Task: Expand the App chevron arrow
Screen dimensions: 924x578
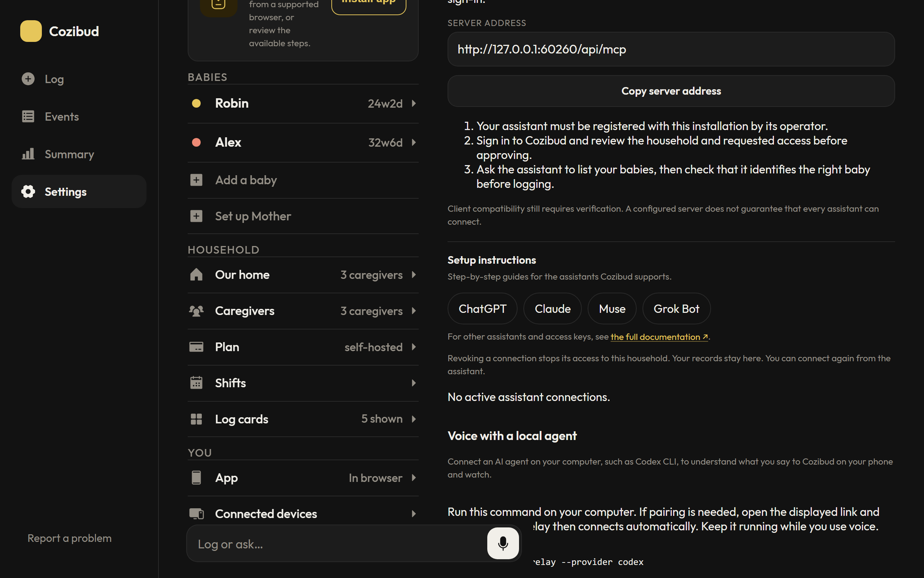Action: tap(414, 478)
